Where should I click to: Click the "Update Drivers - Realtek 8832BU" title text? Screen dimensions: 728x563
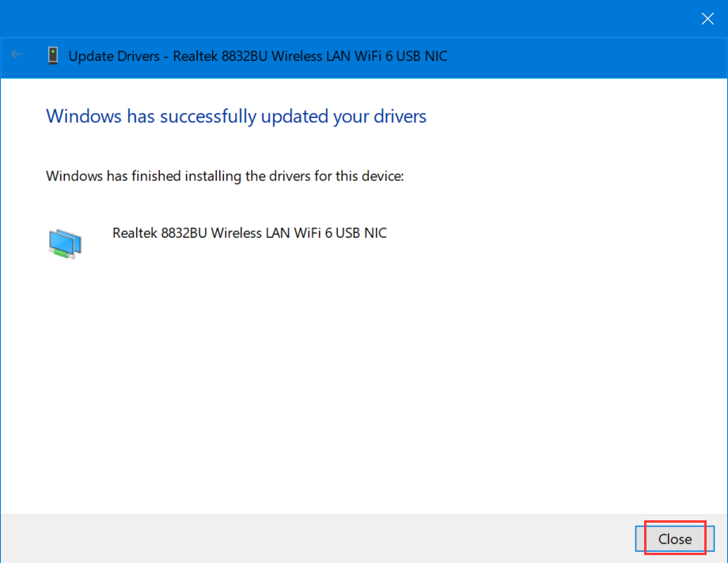[x=258, y=56]
